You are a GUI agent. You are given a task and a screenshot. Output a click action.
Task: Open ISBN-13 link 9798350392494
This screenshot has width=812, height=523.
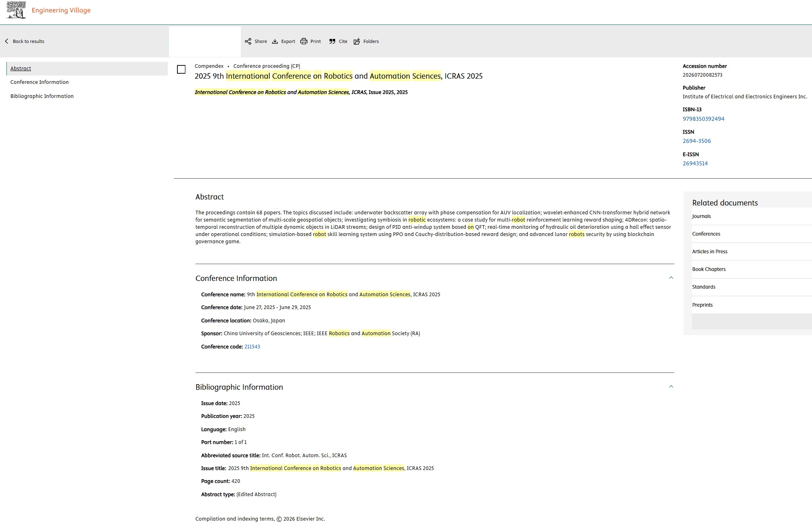703,119
